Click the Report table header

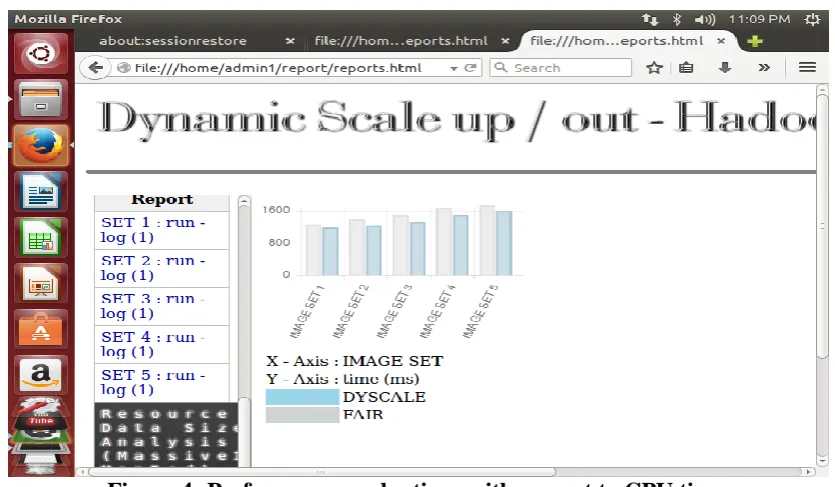(162, 202)
